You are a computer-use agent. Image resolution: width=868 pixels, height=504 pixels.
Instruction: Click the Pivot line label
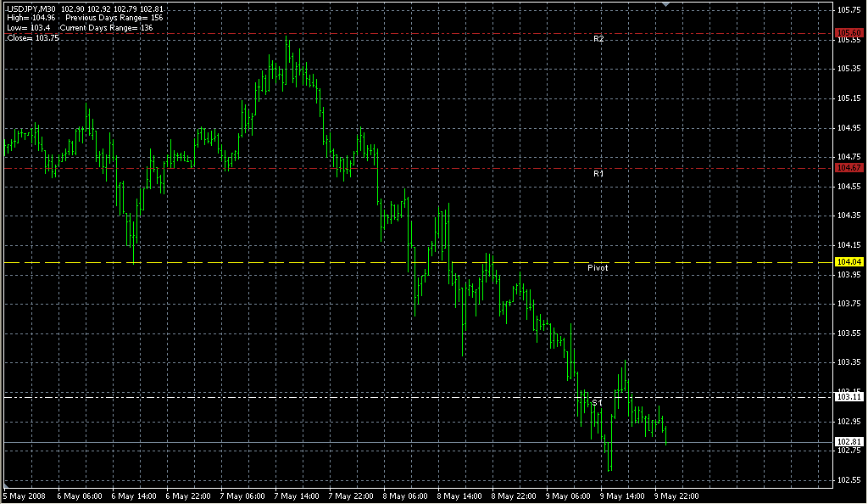(x=598, y=267)
